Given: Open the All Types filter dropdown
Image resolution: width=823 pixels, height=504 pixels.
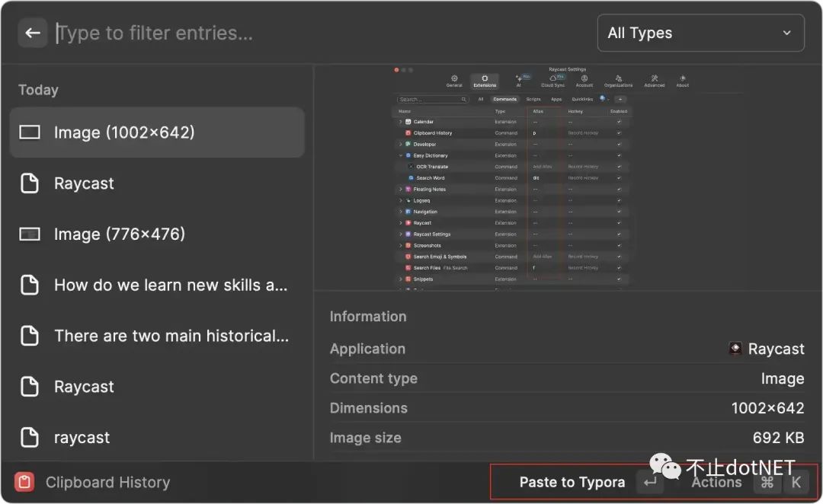Looking at the screenshot, I should (700, 33).
